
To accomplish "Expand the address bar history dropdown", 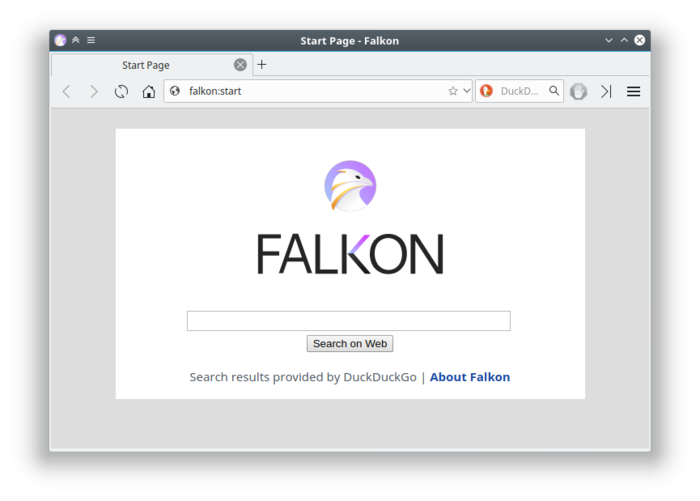I will pyautogui.click(x=467, y=91).
